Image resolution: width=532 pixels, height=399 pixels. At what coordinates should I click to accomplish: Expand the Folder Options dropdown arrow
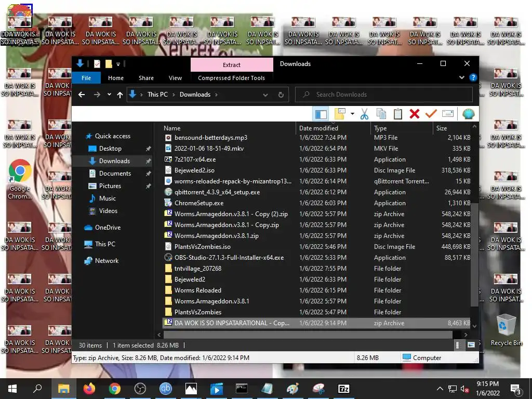pos(352,114)
